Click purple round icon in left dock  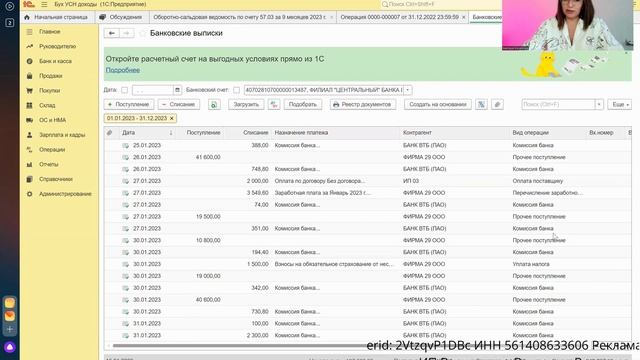10,347
